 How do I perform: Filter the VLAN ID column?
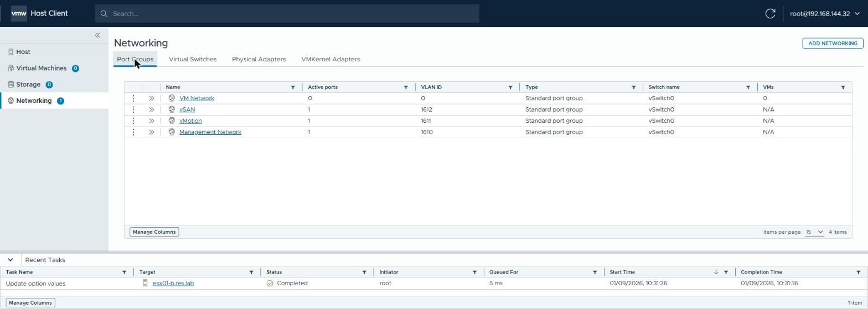[x=510, y=87]
